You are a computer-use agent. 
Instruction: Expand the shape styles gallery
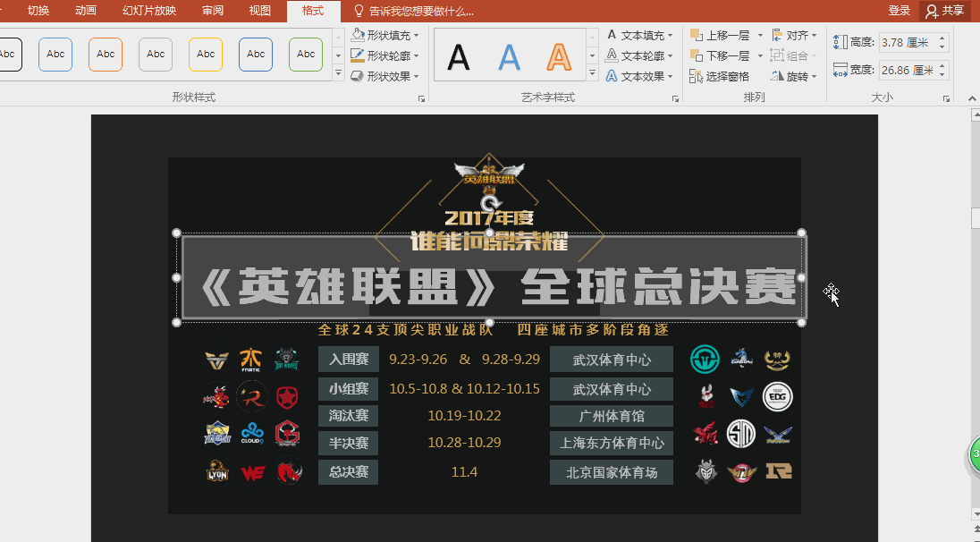(338, 73)
